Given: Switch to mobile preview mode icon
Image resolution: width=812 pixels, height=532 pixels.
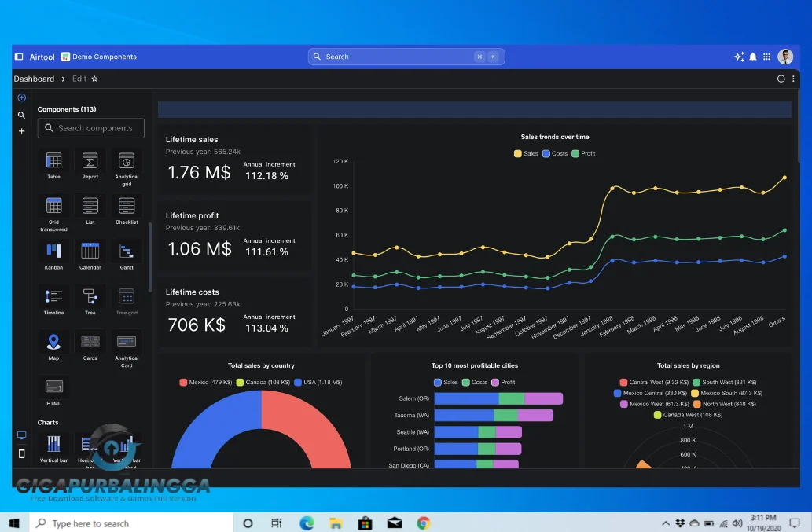Looking at the screenshot, I should click(x=22, y=454).
